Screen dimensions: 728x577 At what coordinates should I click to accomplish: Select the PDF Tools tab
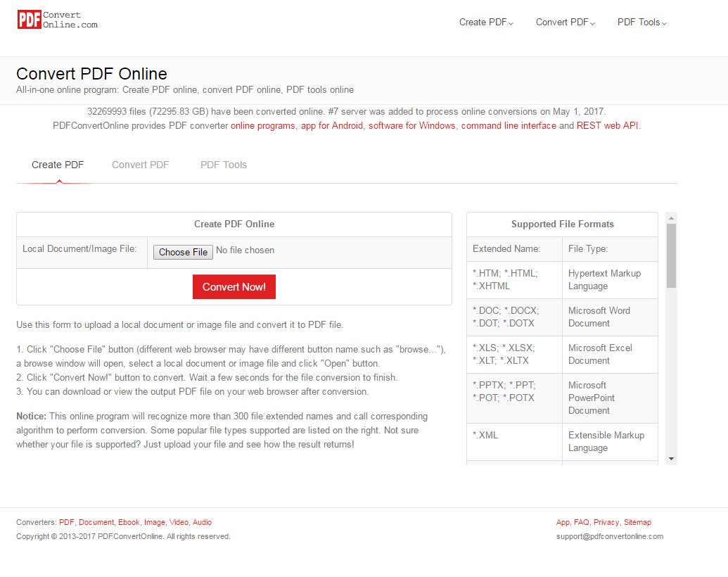(x=224, y=165)
